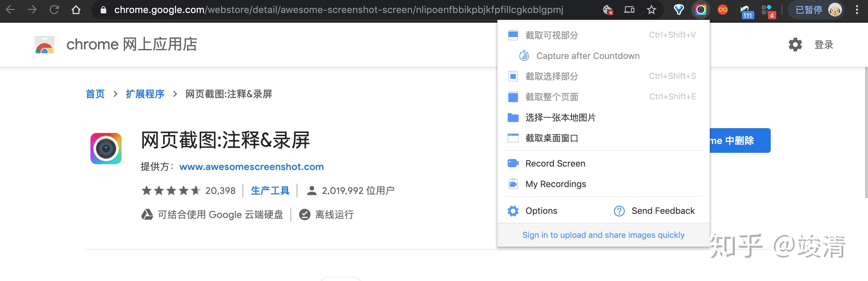868x281 pixels.
Task: Go back with the browser back arrow
Action: pyautogui.click(x=11, y=10)
